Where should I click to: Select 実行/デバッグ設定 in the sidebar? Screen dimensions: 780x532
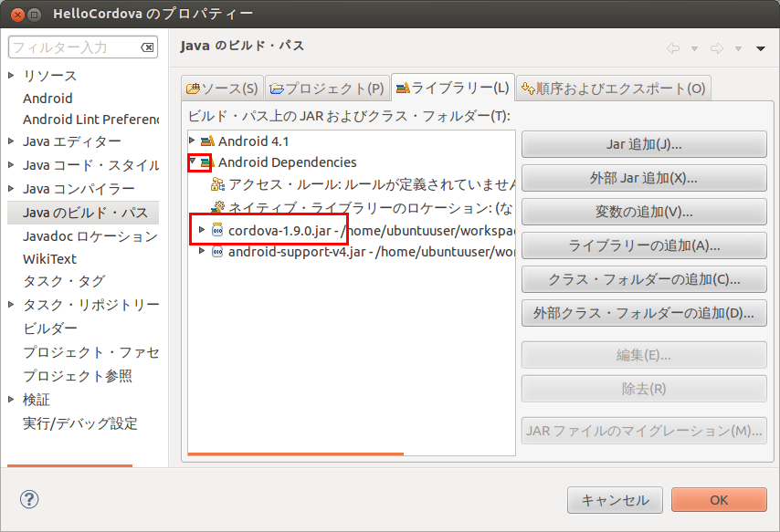pyautogui.click(x=80, y=423)
